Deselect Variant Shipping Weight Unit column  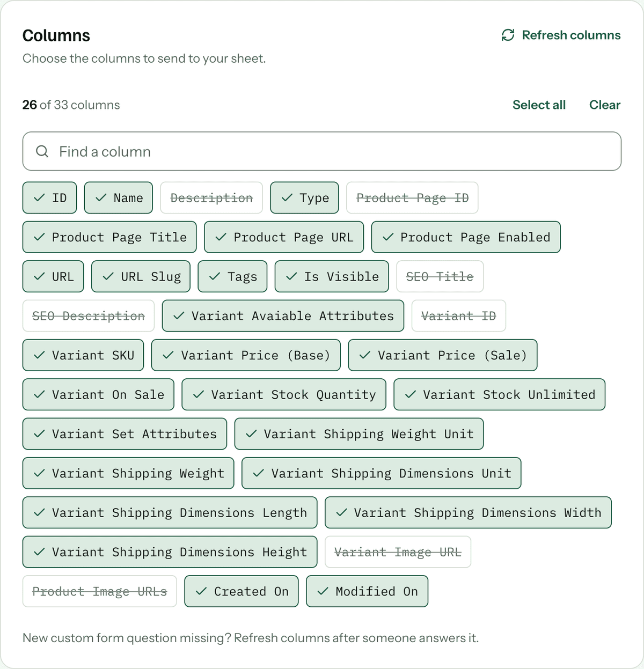359,434
